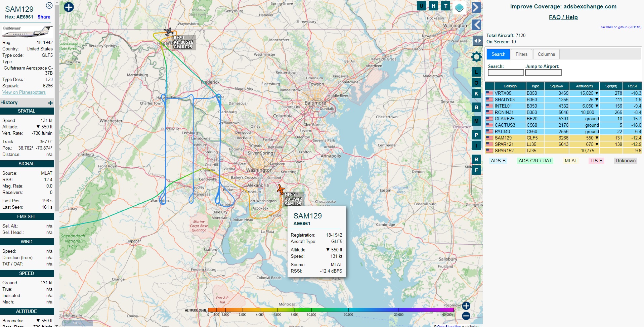Switch to the Columns tab
The height and width of the screenshot is (327, 644).
[546, 54]
